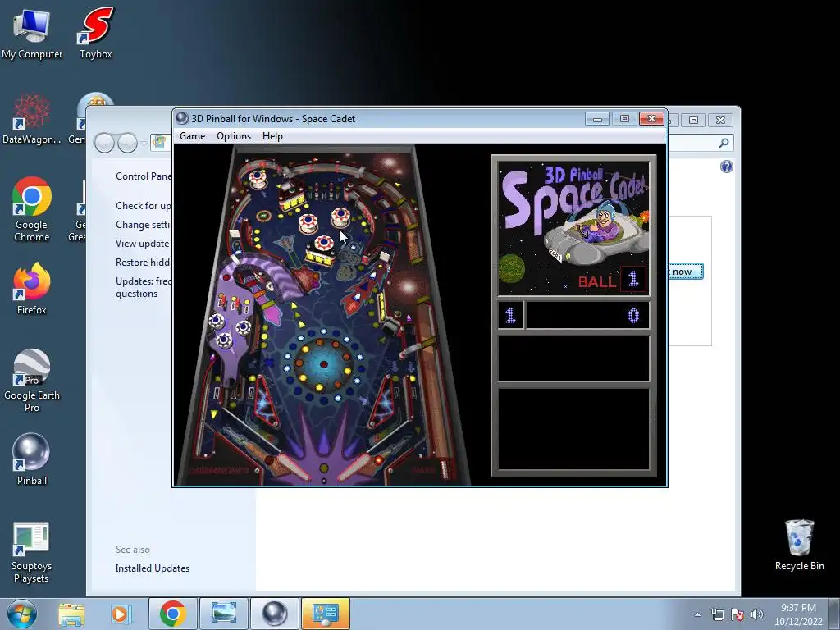
Task: Open the Options menu in Pinball
Action: 234,136
